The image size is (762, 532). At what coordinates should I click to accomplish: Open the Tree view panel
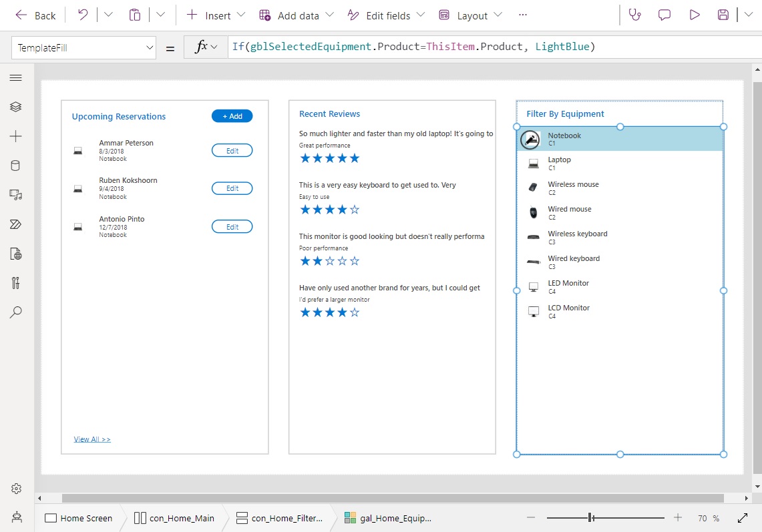pyautogui.click(x=16, y=106)
